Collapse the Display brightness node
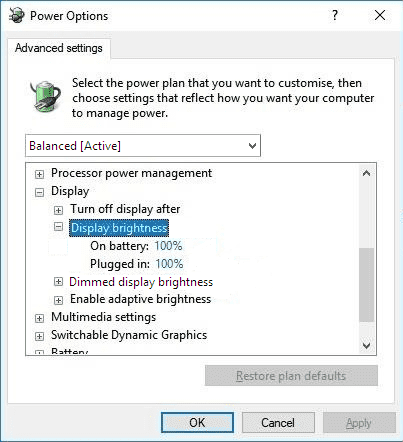The image size is (403, 442). point(58,227)
